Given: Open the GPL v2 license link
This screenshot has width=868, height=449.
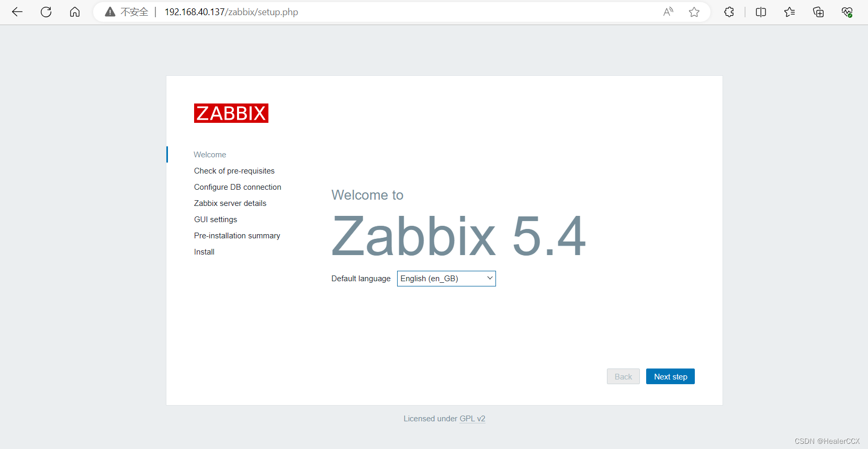Looking at the screenshot, I should (472, 419).
